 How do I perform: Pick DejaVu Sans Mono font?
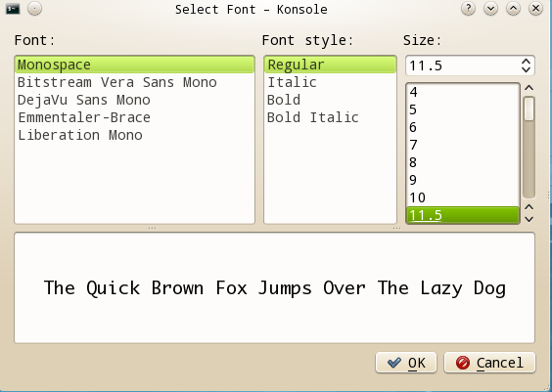pyautogui.click(x=134, y=100)
